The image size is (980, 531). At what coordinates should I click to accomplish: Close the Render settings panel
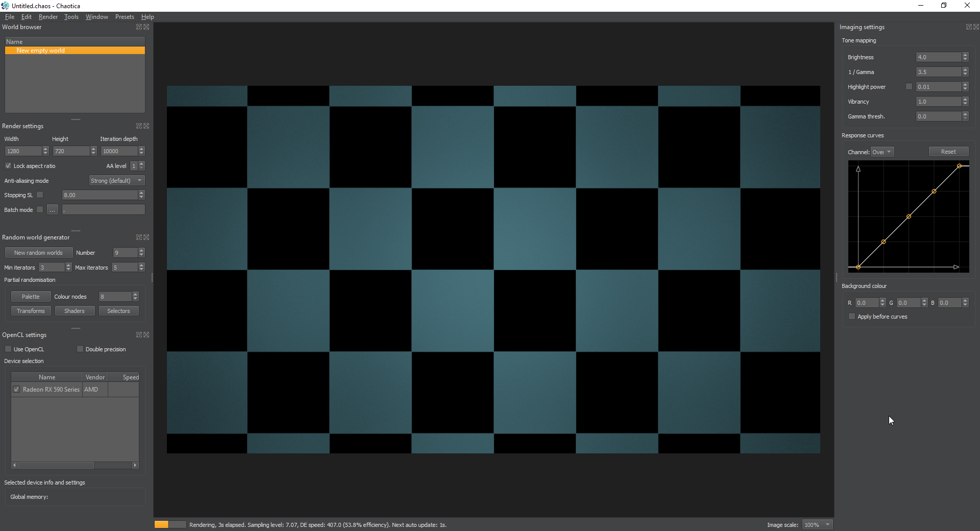(146, 126)
